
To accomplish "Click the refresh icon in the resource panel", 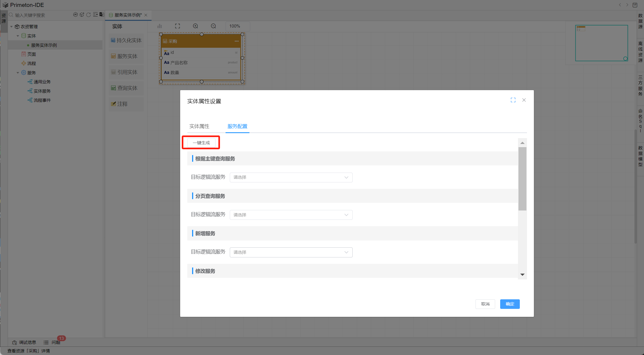I will pyautogui.click(x=89, y=15).
